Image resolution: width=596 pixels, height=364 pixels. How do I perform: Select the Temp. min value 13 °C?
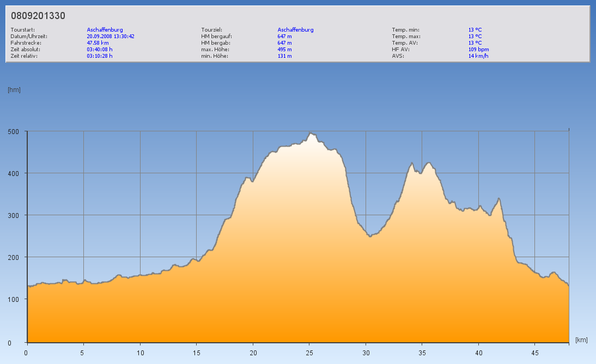pyautogui.click(x=475, y=30)
